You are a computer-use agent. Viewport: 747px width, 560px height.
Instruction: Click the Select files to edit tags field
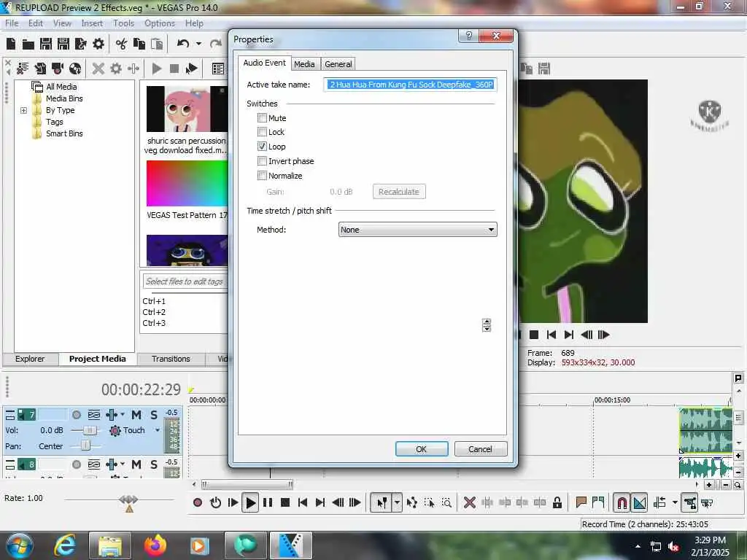185,281
